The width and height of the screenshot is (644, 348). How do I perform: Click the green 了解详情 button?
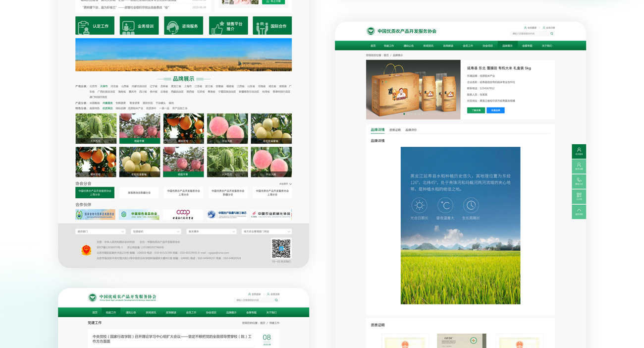476,111
